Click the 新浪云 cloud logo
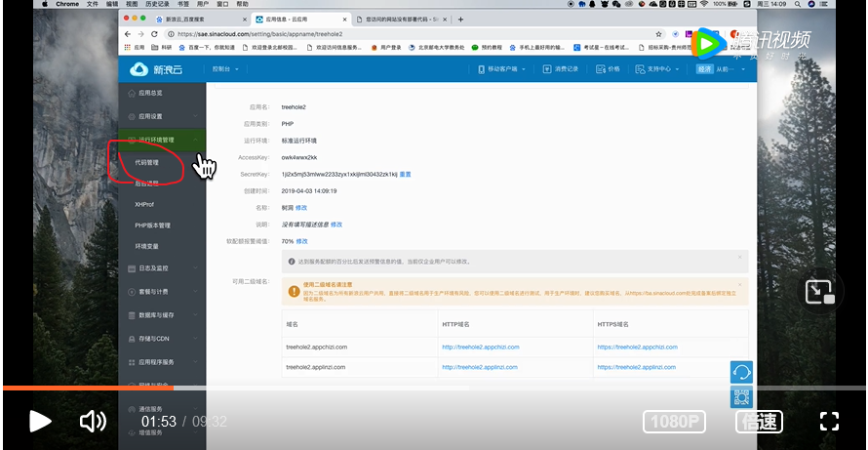The image size is (868, 450). coord(156,69)
